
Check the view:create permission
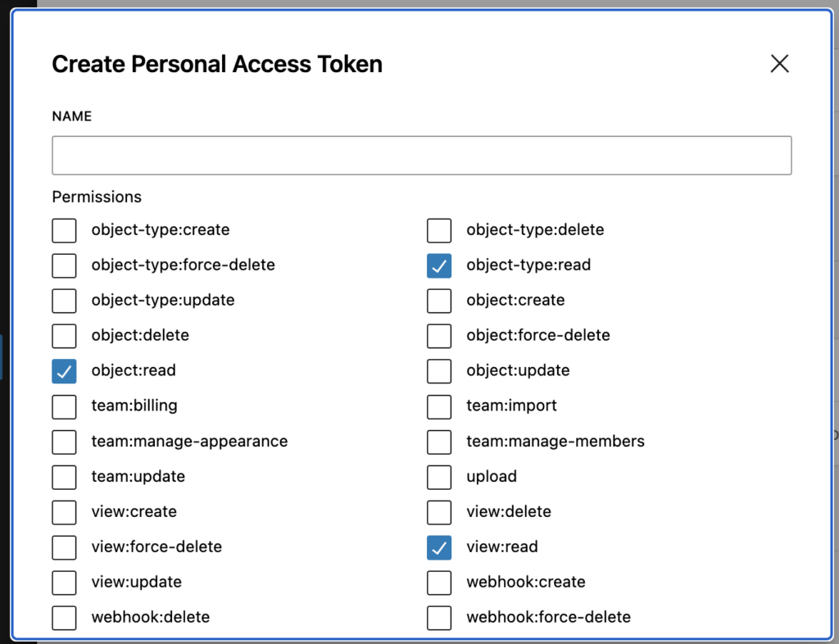point(64,512)
